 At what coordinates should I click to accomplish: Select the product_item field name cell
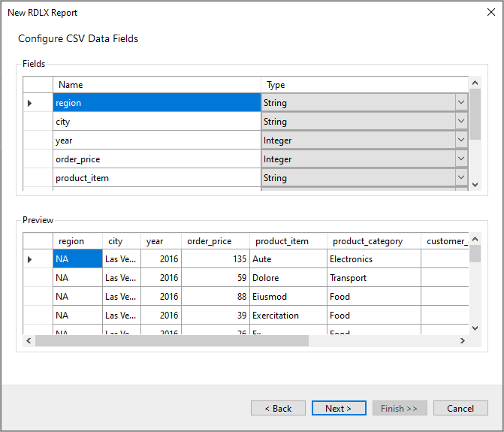pos(157,177)
